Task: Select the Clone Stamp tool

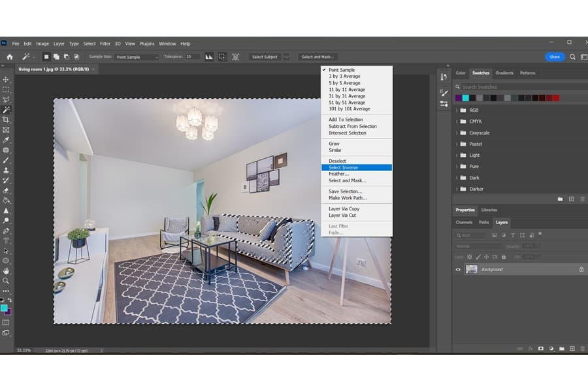Action: tap(6, 171)
